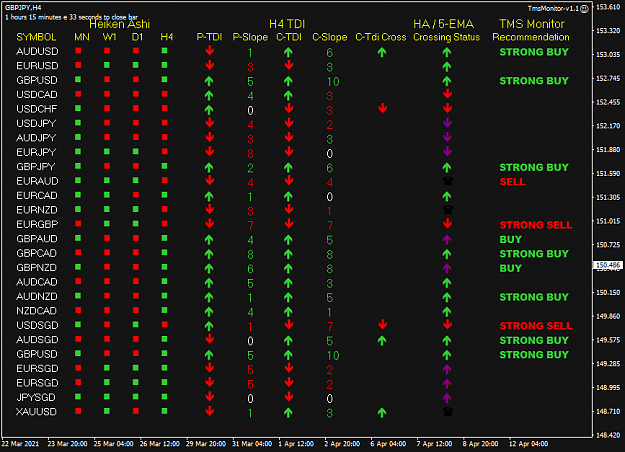Click the GBPAUD BUY recommendation
Image resolution: width=625 pixels, height=452 pixels.
click(x=511, y=239)
